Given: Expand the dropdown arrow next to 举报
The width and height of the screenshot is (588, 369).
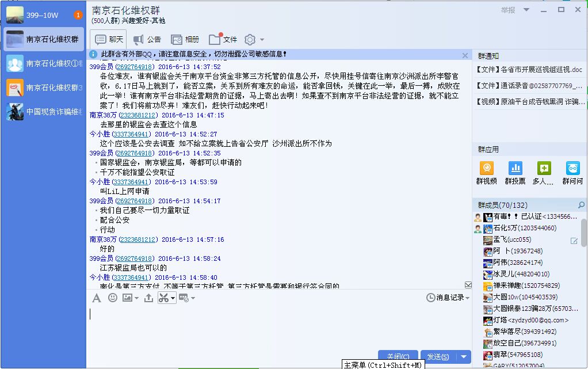Looking at the screenshot, I should click(526, 10).
